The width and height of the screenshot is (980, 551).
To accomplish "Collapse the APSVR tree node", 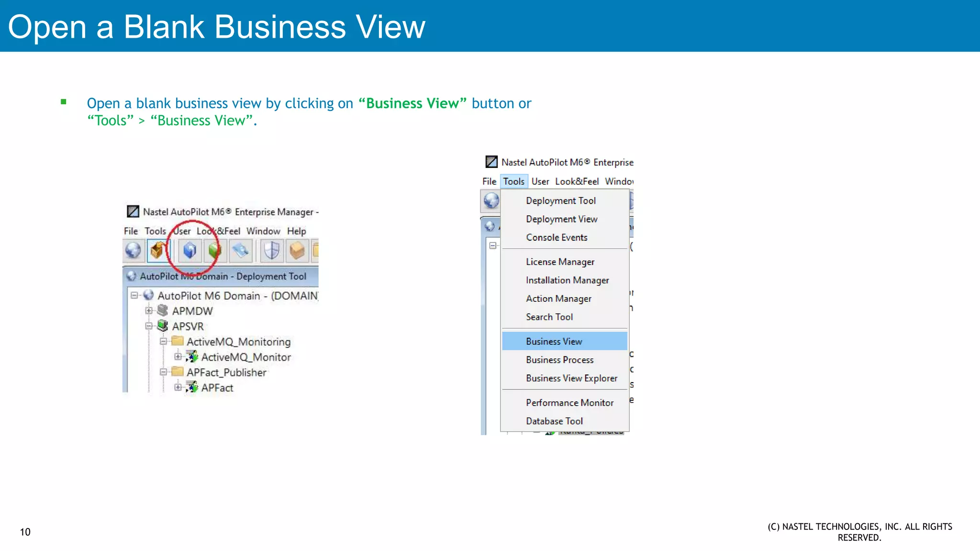I will [149, 326].
